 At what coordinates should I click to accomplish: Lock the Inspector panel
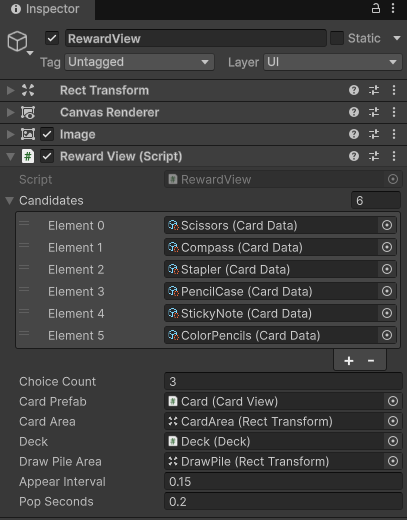click(x=376, y=8)
